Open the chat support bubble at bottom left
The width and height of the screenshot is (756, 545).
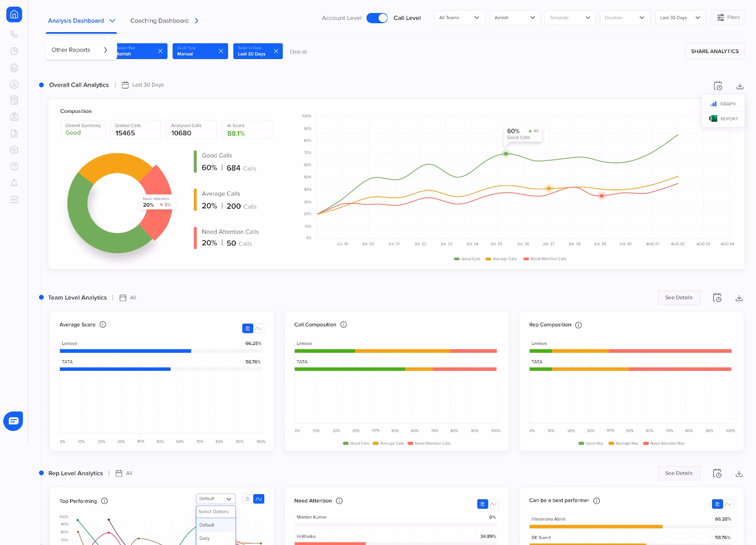[13, 421]
